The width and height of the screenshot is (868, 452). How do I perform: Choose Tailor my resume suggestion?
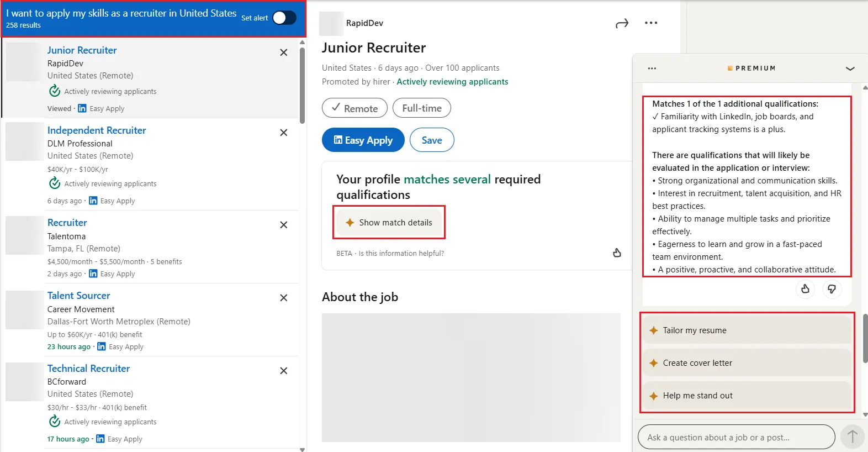(x=747, y=330)
